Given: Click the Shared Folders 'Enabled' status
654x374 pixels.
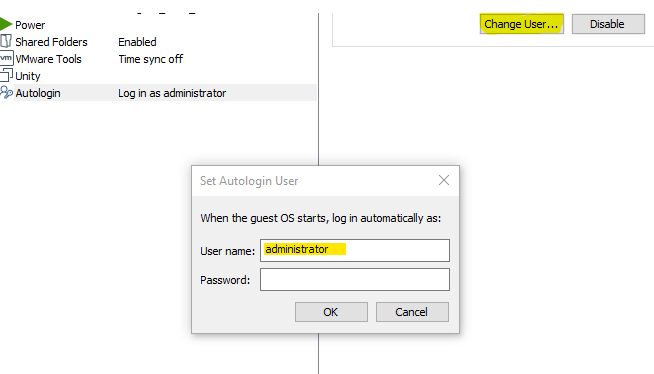Looking at the screenshot, I should click(137, 42).
